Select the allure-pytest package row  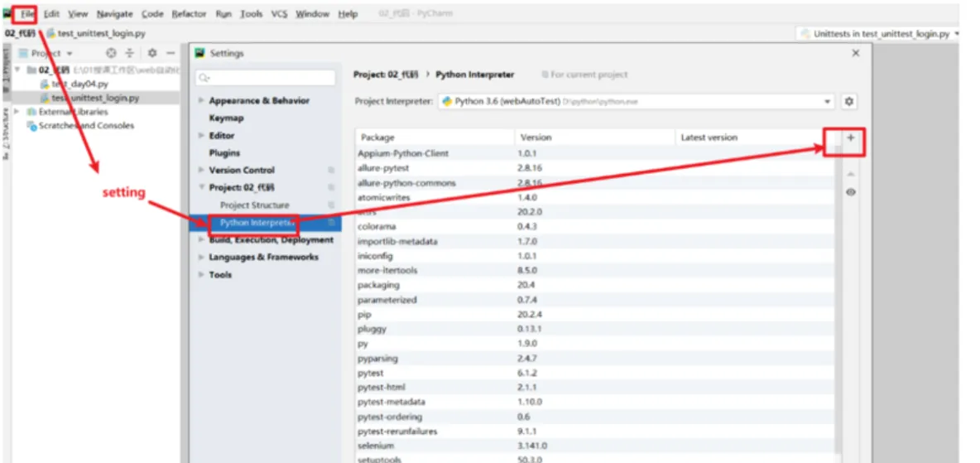click(595, 168)
